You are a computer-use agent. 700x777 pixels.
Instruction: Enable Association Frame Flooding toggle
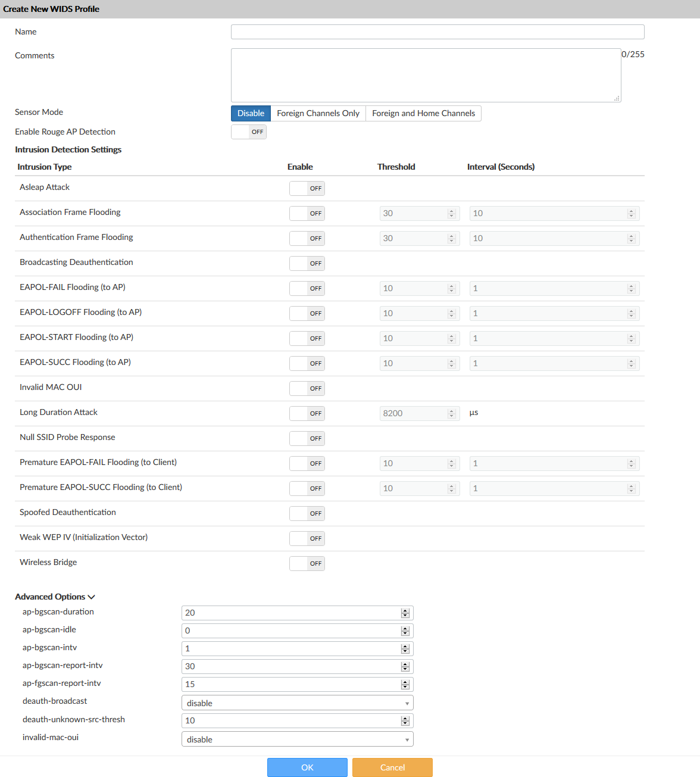[x=307, y=213]
